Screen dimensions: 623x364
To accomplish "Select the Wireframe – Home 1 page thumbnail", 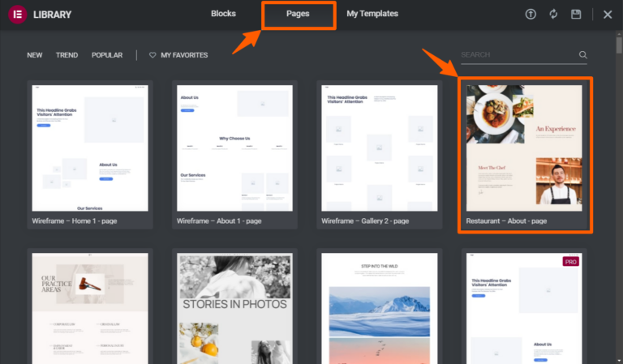I will 90,148.
